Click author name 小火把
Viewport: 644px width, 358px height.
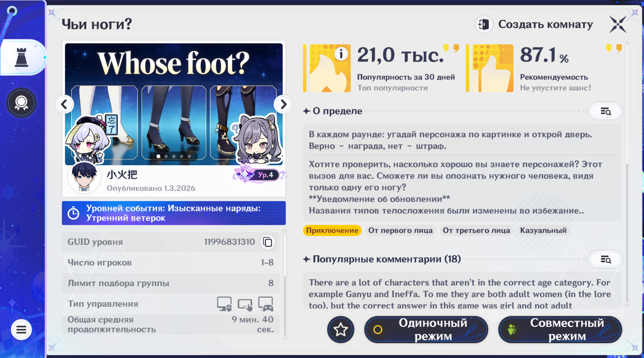[x=122, y=175]
